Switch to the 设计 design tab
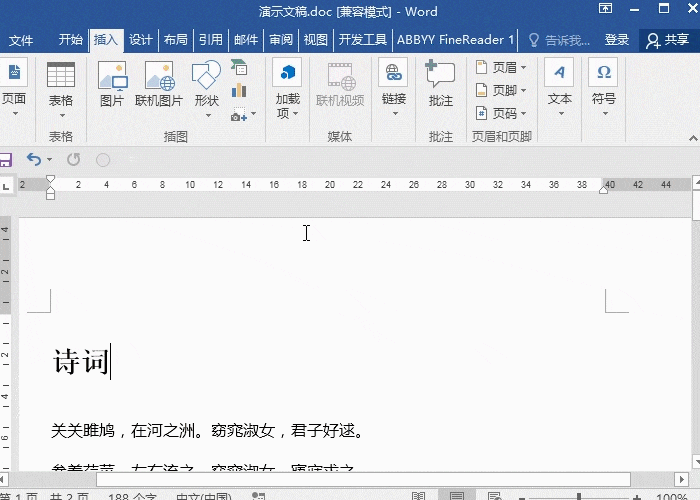The width and height of the screenshot is (700, 500). 141,40
